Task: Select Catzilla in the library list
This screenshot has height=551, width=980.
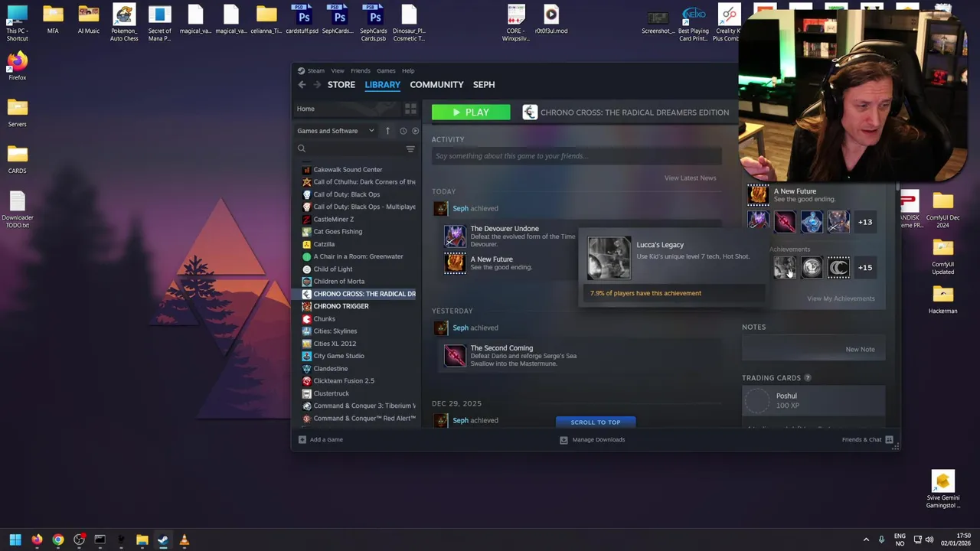Action: [324, 244]
